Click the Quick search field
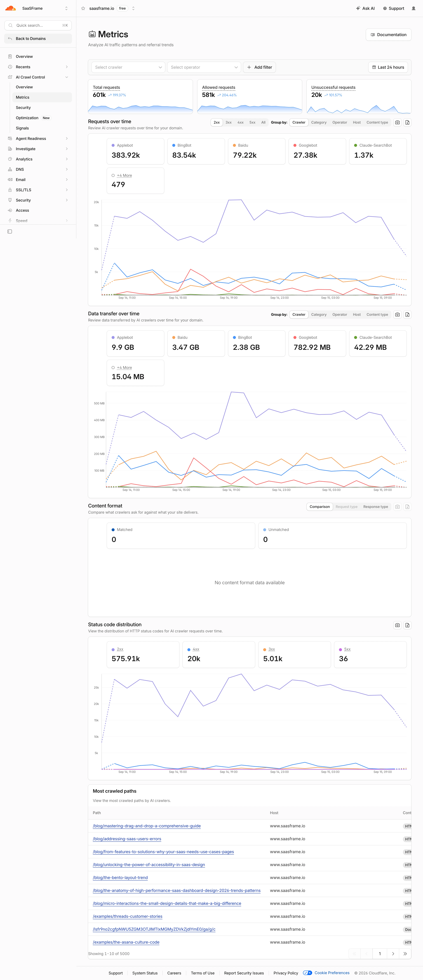423x980 pixels. click(x=38, y=26)
